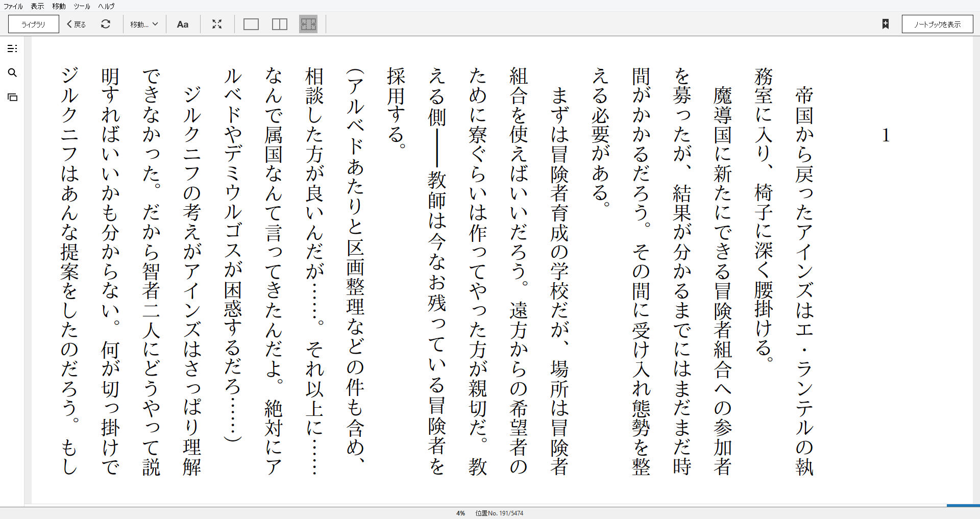Viewport: 980px width, 519px height.
Task: Select the automatic column layout icon
Action: (x=308, y=24)
